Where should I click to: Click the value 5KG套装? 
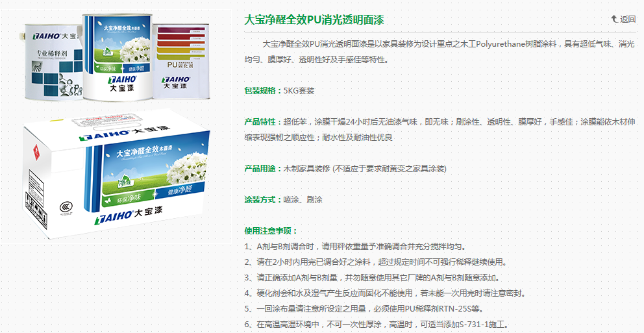point(299,91)
